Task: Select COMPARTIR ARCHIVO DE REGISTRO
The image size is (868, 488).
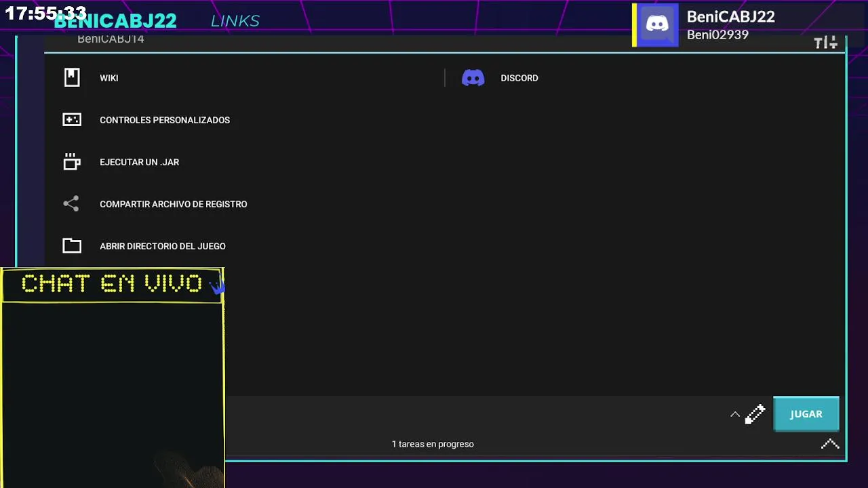Action: [174, 204]
